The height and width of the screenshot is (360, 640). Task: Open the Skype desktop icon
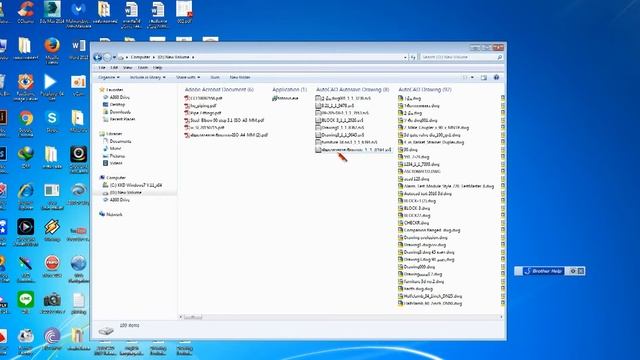pyautogui.click(x=52, y=122)
